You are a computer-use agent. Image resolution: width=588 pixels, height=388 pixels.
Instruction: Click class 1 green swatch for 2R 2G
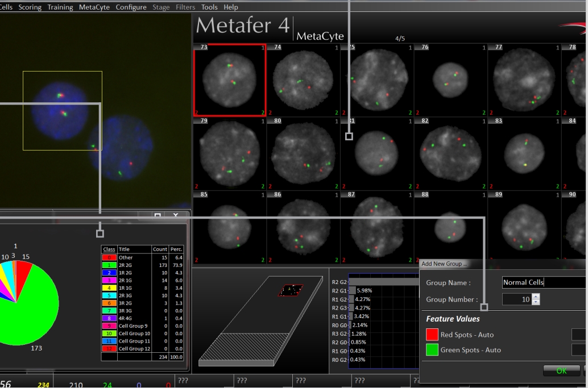click(x=109, y=265)
